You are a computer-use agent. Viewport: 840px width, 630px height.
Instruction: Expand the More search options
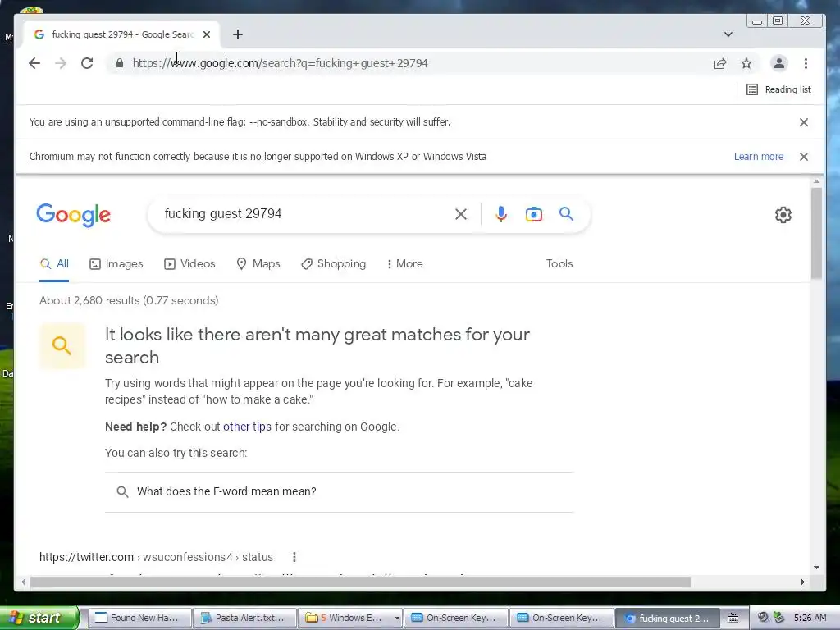(x=404, y=263)
